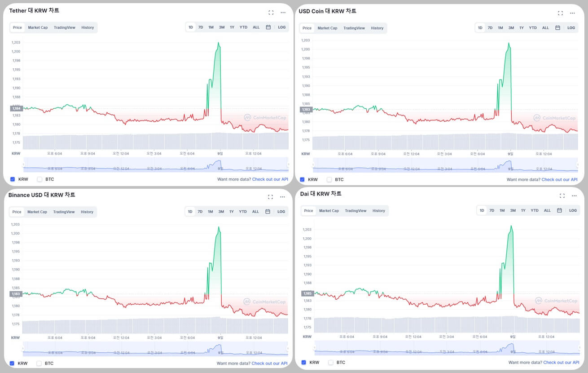The height and width of the screenshot is (373, 588).
Task: Click the 'USD Coin 대 KRW 차트' title
Action: point(328,11)
